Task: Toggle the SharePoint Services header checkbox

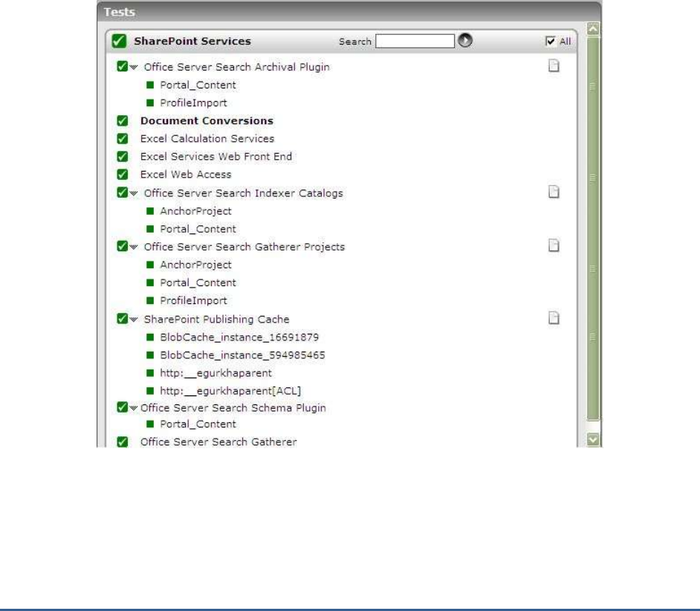Action: tap(119, 41)
